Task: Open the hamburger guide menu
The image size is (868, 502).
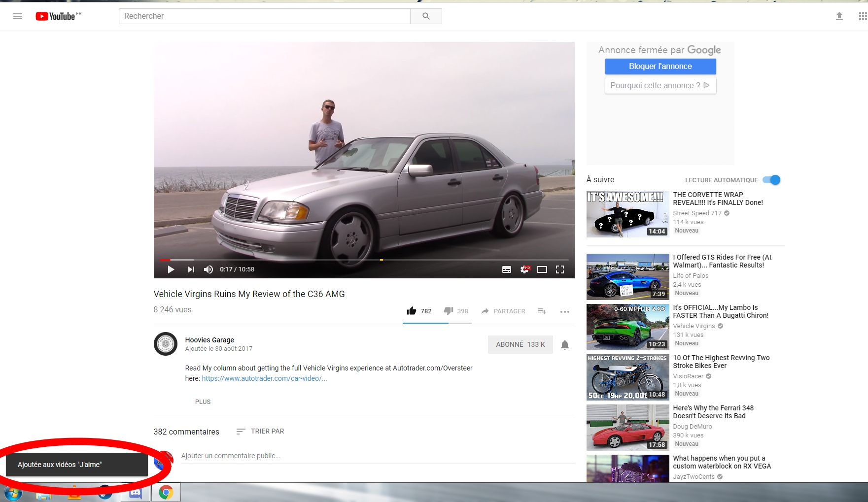Action: point(18,16)
